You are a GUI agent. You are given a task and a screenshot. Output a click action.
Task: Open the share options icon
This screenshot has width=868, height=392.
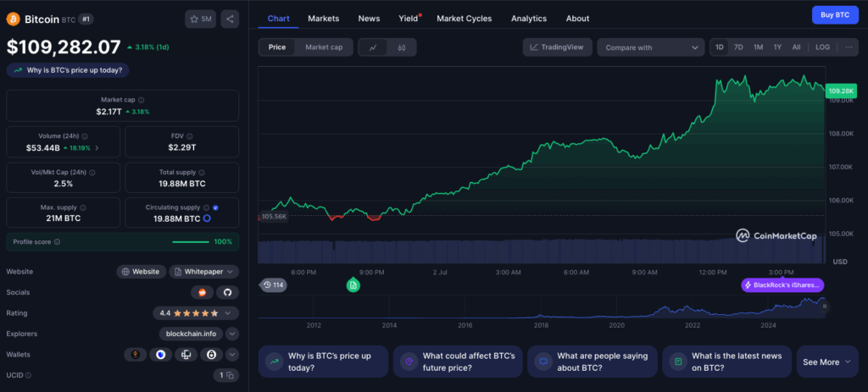coord(230,19)
